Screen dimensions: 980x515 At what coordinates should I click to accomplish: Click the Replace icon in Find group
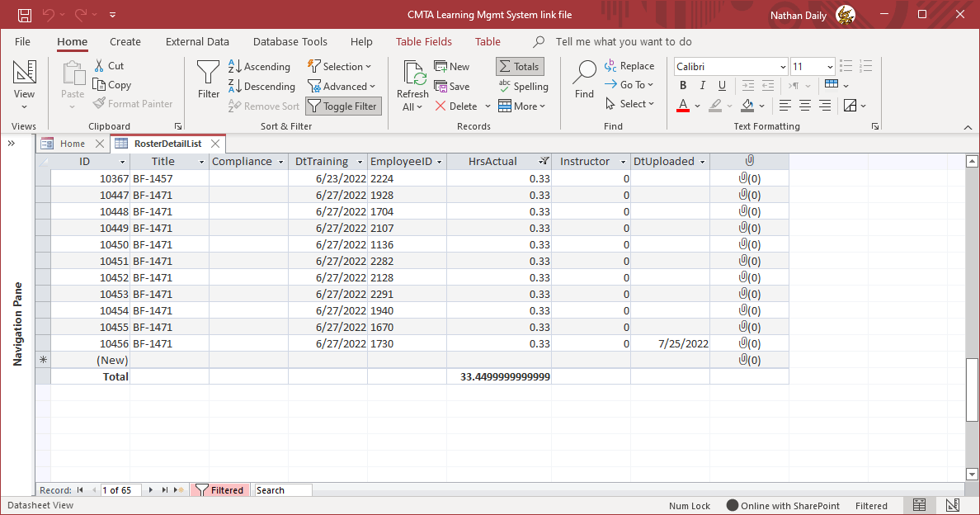pos(610,66)
